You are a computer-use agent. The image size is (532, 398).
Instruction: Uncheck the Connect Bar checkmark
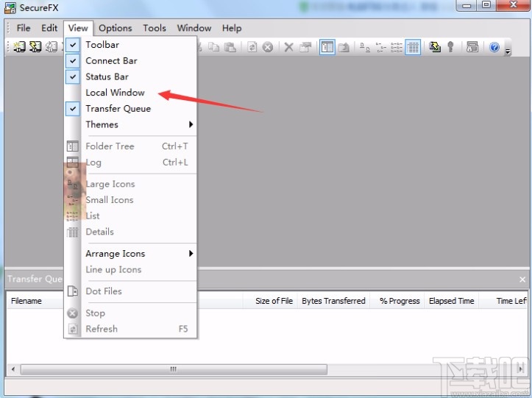click(x=73, y=61)
